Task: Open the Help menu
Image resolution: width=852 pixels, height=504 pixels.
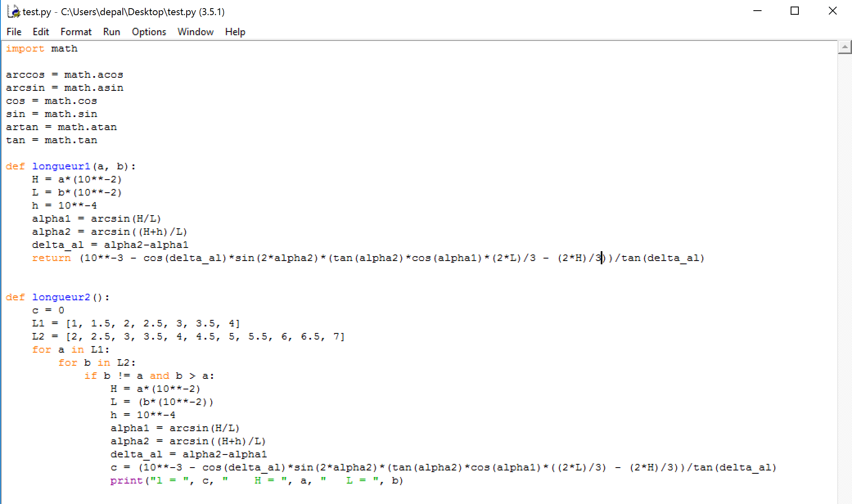Action: (x=235, y=32)
